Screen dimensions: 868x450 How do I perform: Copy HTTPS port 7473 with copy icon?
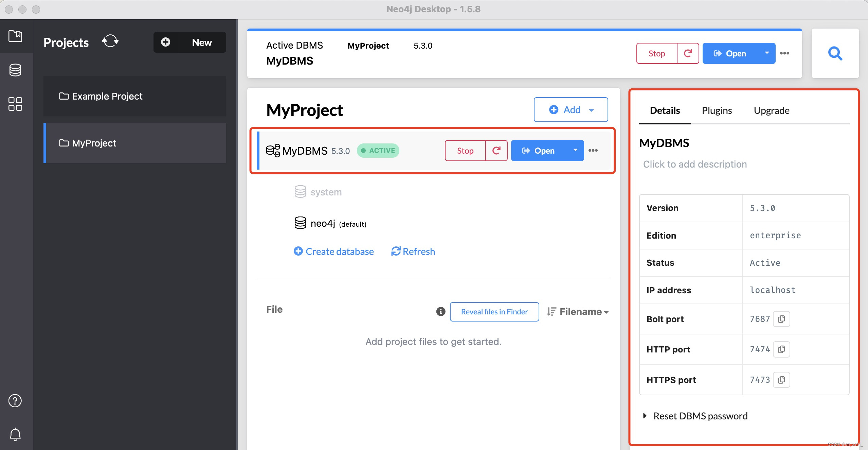[781, 380]
